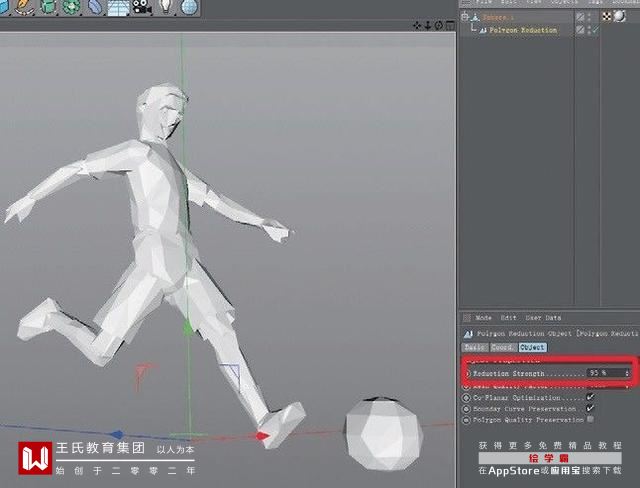Click the Reduction Strength stepper arrows
Image resolution: width=640 pixels, height=488 pixels.
click(627, 373)
